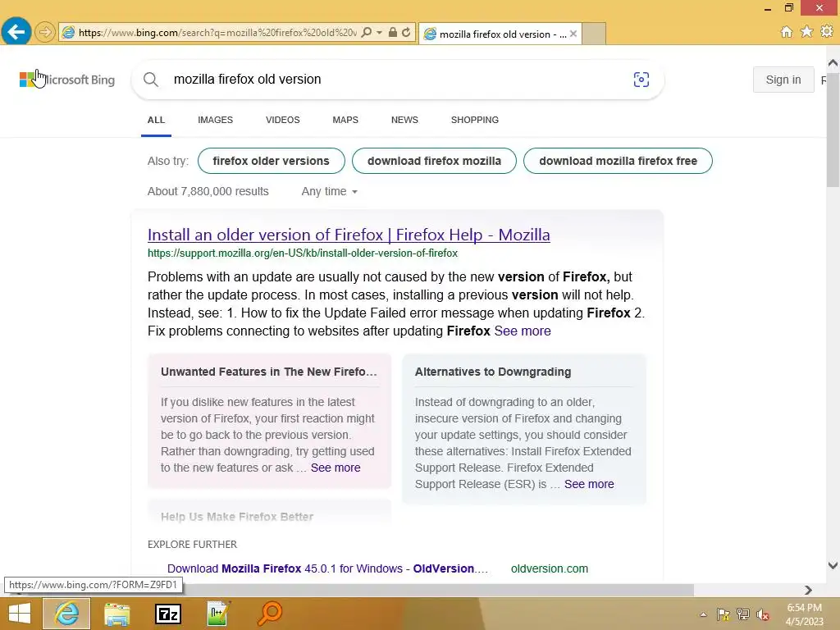Try 'download mozilla firefox free' suggestion
Viewport: 840px width, 630px height.
pyautogui.click(x=618, y=161)
